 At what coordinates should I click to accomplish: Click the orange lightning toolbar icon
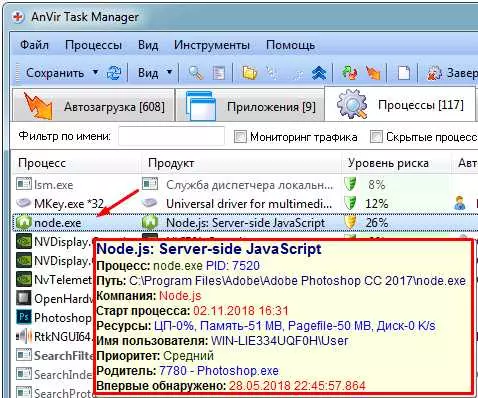[373, 73]
